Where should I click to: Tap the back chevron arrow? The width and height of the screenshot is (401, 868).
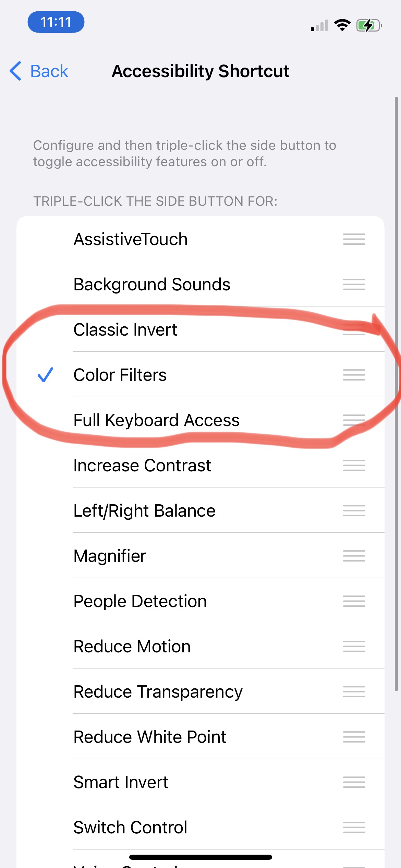click(15, 71)
